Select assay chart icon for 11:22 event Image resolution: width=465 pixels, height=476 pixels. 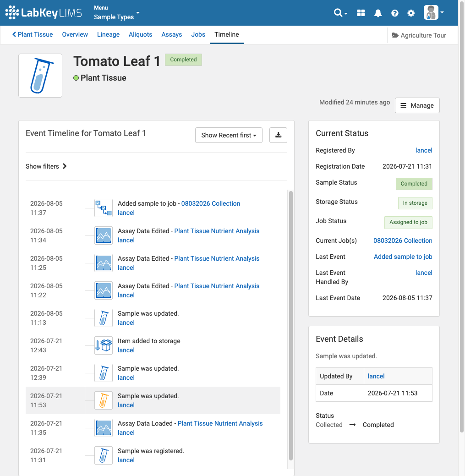[x=104, y=290]
